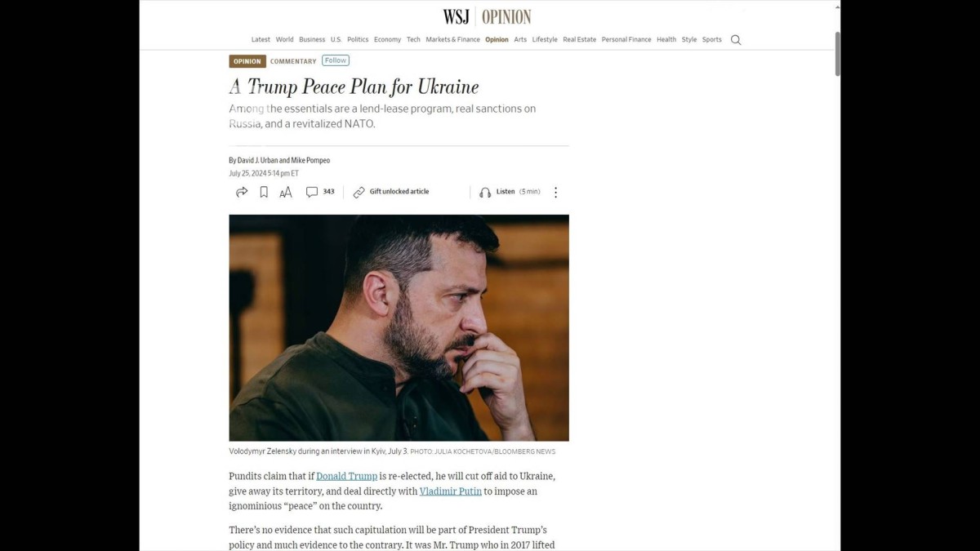Open the Real Estate section
Image resolution: width=980 pixels, height=551 pixels.
pos(580,40)
